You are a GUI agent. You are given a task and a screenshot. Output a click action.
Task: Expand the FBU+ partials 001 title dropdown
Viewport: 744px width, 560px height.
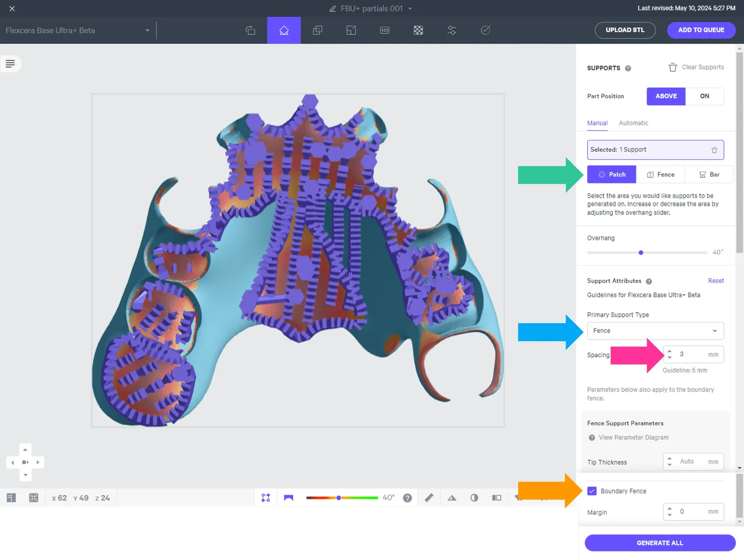(x=410, y=8)
